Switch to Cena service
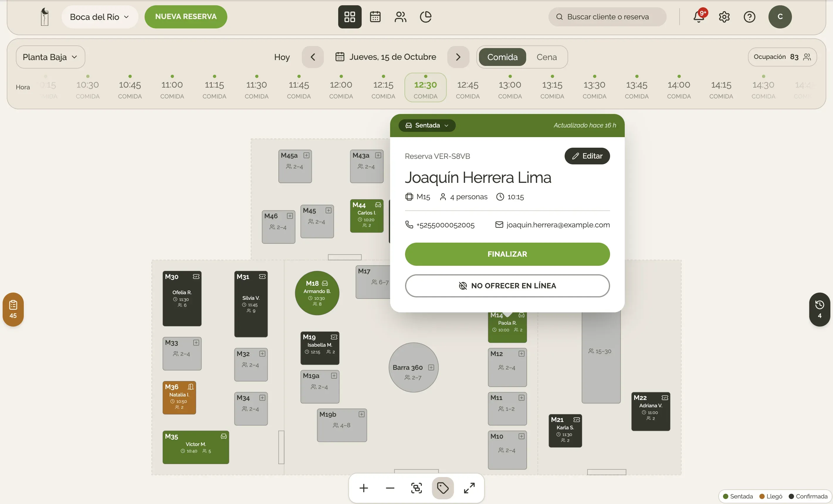The height and width of the screenshot is (504, 833). (547, 57)
